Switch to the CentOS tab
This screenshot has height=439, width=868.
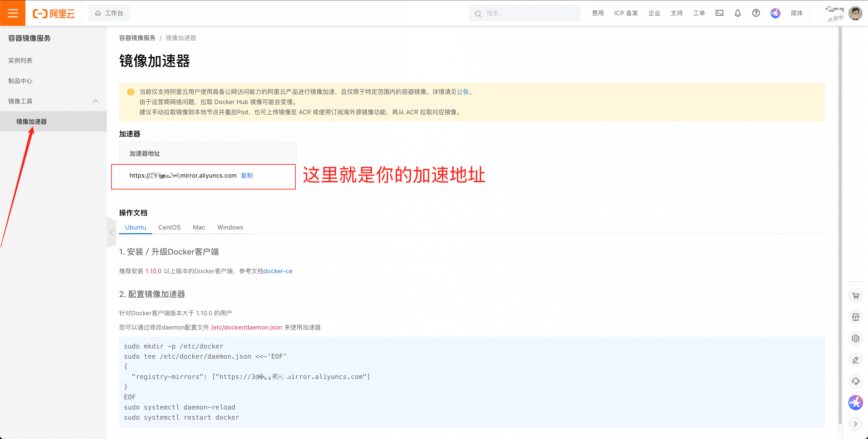170,227
